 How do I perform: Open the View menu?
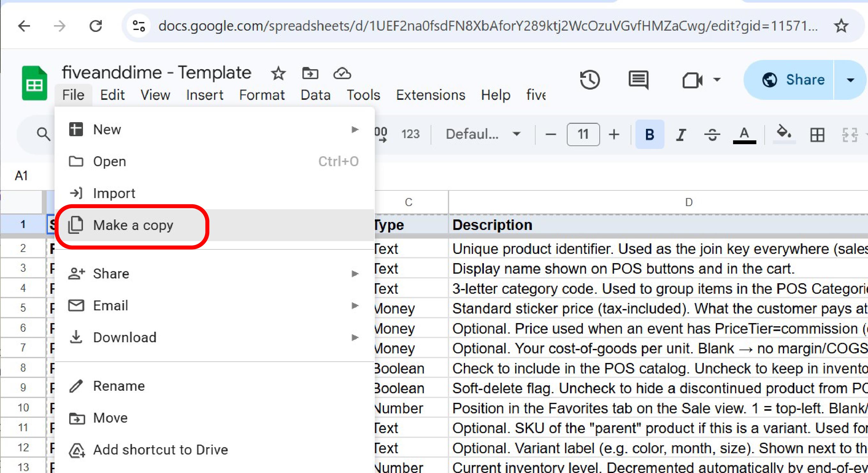pos(155,95)
